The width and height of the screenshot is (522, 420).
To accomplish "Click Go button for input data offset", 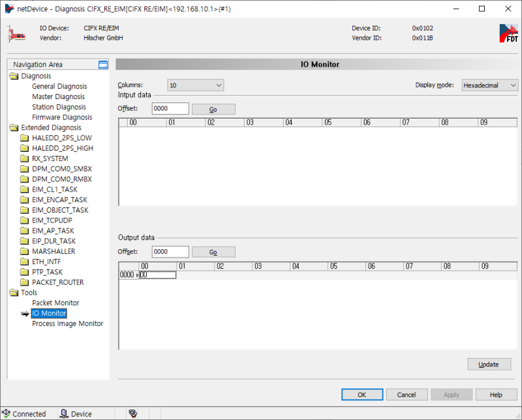I will 213,109.
